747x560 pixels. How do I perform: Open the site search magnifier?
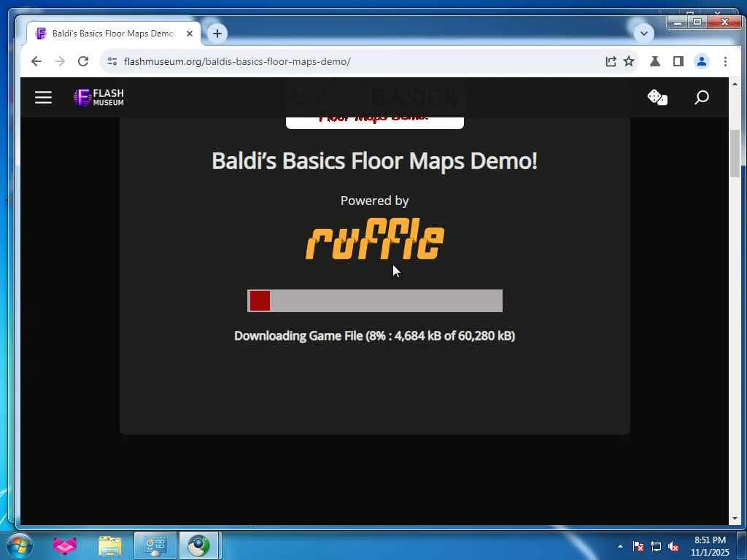pos(702,97)
